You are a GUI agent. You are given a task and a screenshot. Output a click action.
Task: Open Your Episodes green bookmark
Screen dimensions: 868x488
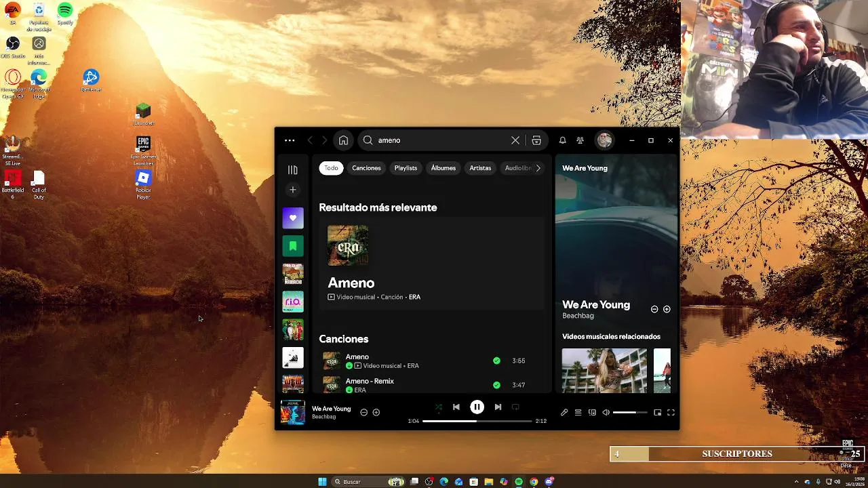(x=293, y=245)
